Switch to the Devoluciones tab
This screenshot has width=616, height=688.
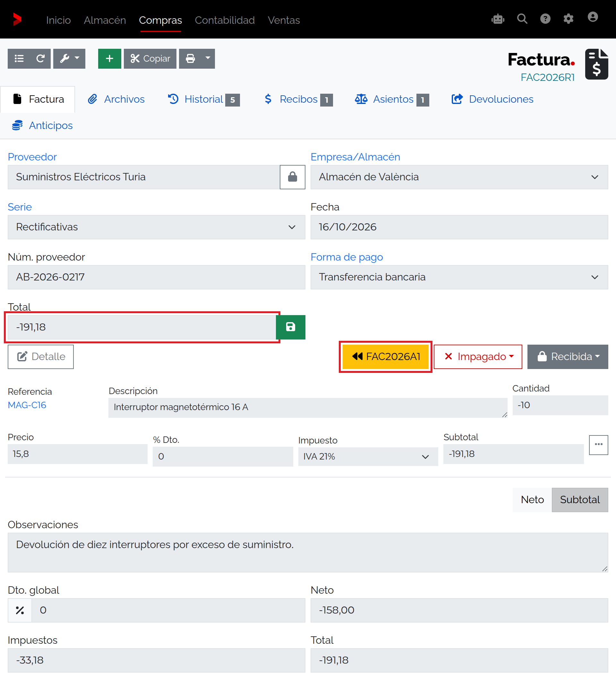pyautogui.click(x=492, y=99)
